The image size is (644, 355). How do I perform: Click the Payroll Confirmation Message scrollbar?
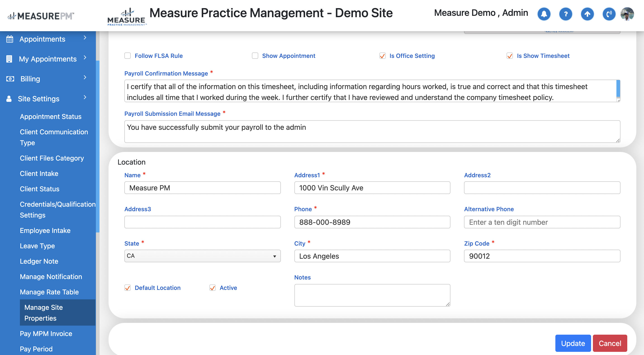click(x=618, y=89)
